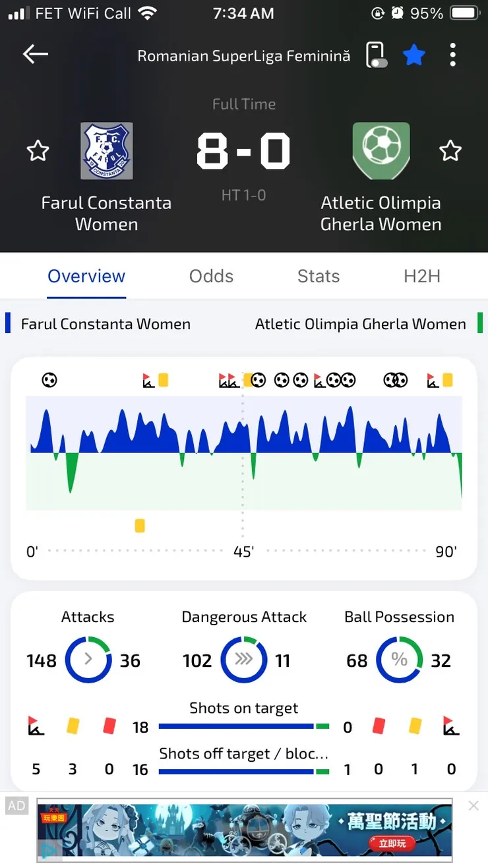Toggle the blue favorite match star
The width and height of the screenshot is (488, 868).
(x=414, y=55)
